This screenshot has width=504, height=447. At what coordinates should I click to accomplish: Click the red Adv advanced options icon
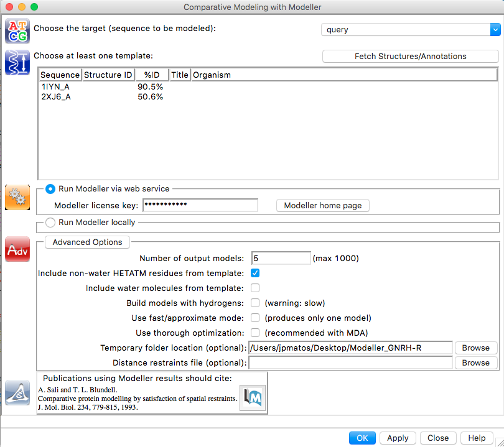[x=17, y=249]
